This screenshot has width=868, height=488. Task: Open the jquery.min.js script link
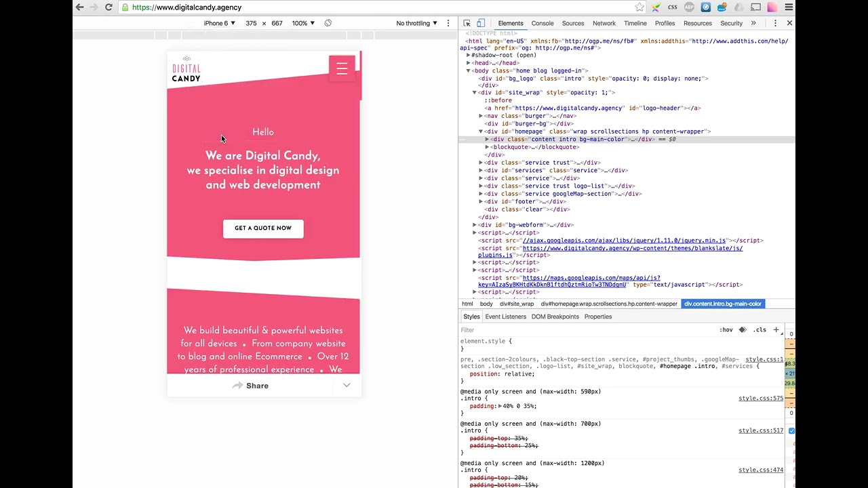[x=624, y=241]
